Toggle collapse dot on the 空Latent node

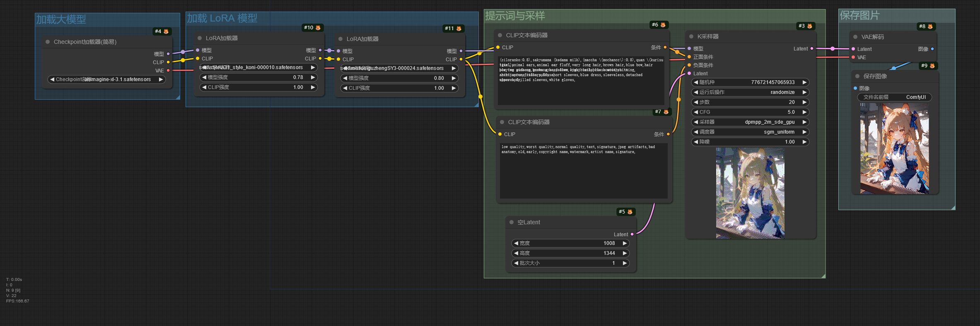pos(512,222)
